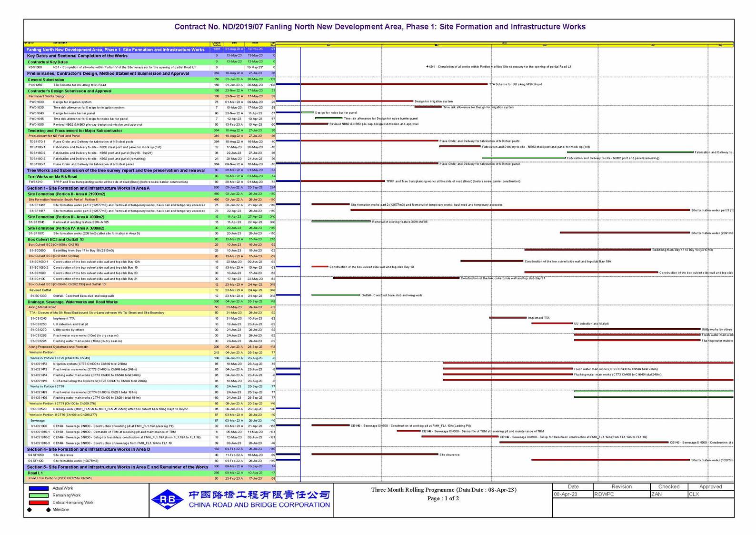Select the TTA Scheme for UU Gantt bar
The width and height of the screenshot is (756, 535).
(x=394, y=84)
